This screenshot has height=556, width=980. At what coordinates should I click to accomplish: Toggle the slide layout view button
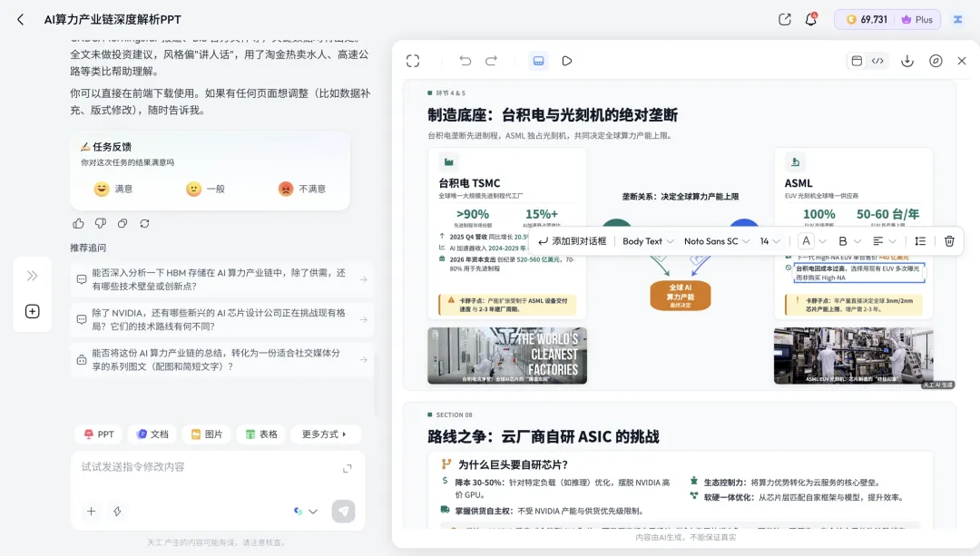coord(538,61)
